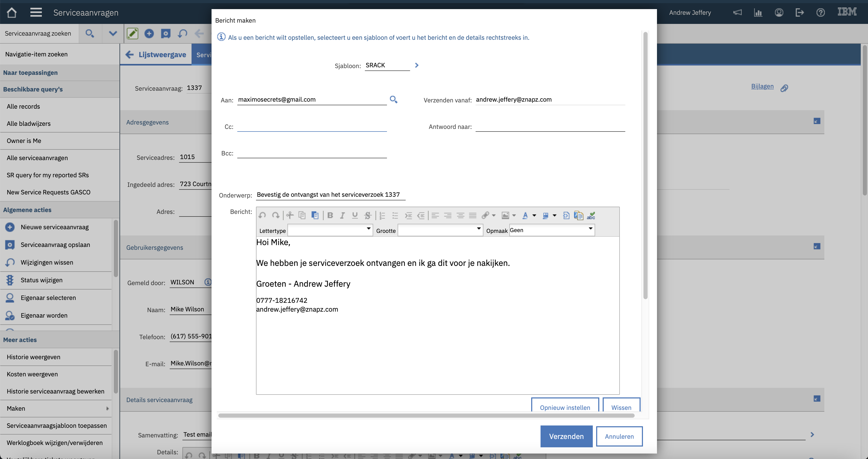
Task: Toggle underline formatting in message editor
Action: [x=355, y=216]
